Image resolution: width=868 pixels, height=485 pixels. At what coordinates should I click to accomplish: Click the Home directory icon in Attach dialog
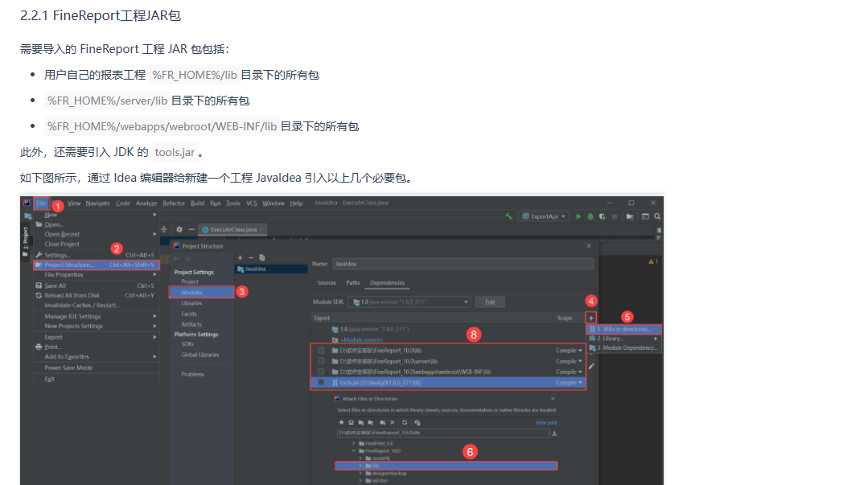coord(341,422)
